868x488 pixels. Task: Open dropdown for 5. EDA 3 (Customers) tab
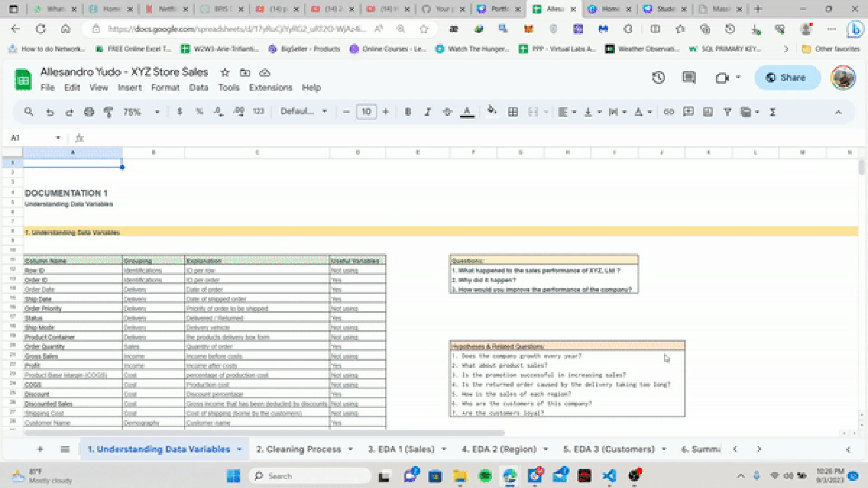[x=664, y=449]
